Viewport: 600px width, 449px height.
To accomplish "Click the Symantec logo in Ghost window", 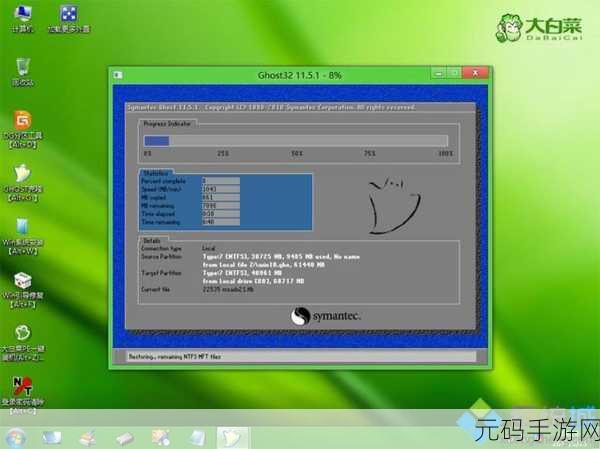I will 325,316.
